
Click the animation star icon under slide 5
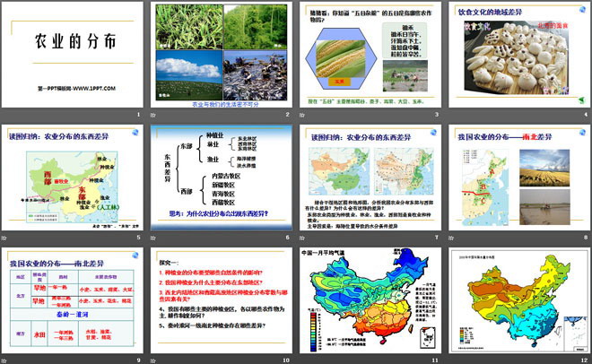pyautogui.click(x=4, y=238)
